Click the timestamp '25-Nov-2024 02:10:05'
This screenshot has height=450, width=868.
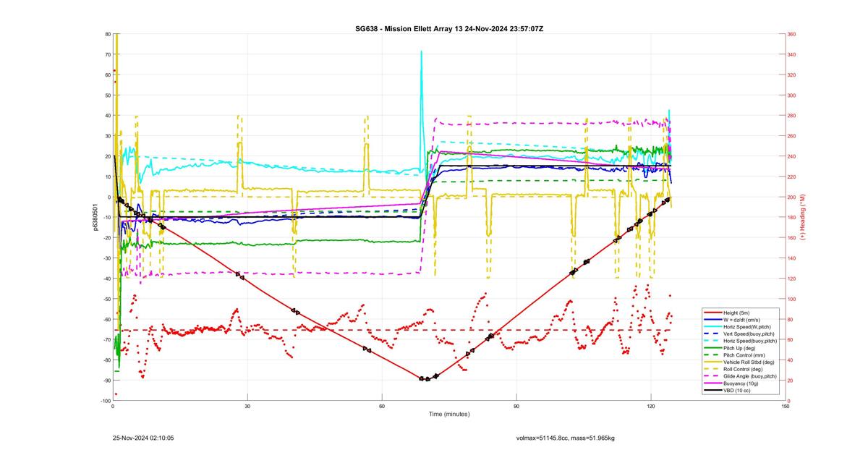(x=143, y=438)
